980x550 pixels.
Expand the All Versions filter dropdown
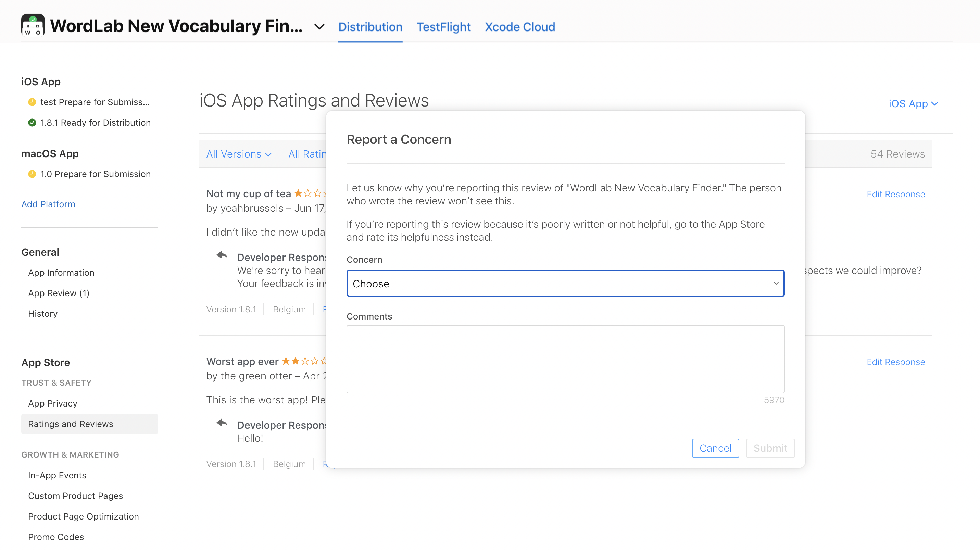tap(239, 154)
